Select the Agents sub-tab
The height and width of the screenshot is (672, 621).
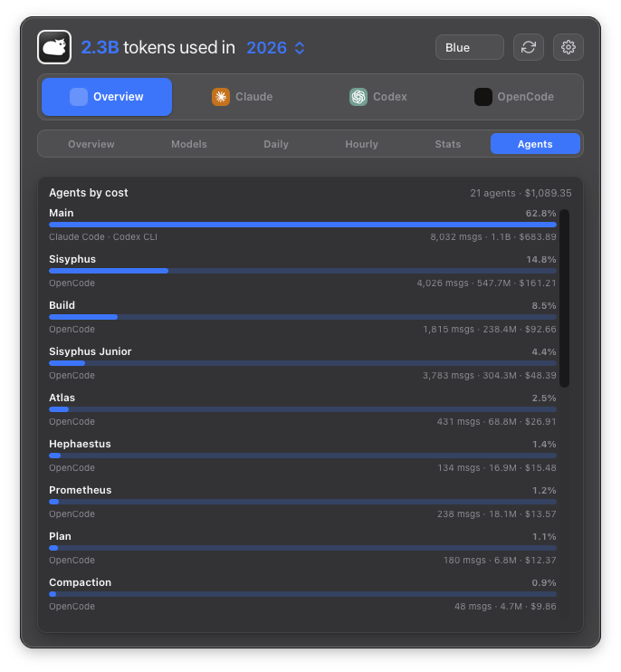click(535, 144)
